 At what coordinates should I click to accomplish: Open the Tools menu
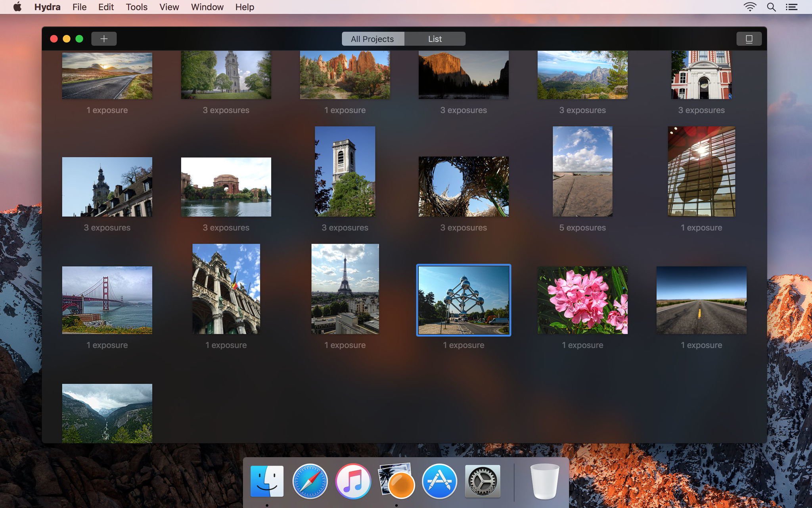(x=136, y=7)
